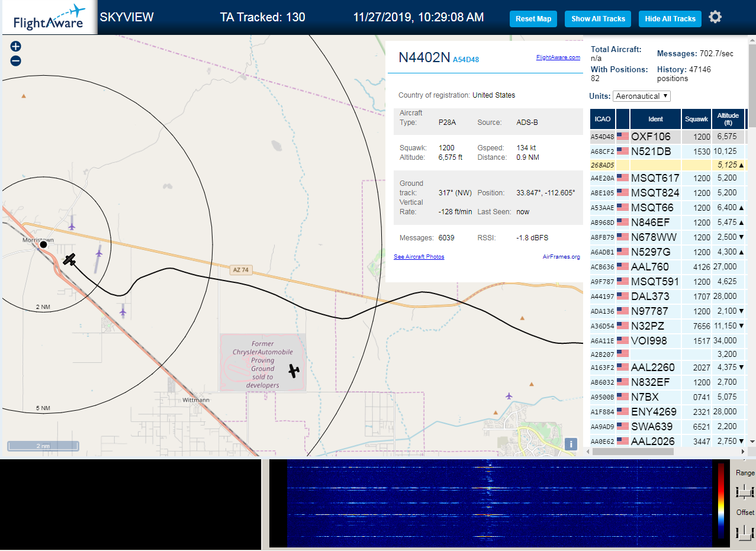Click the FlightAware logo
The image size is (756, 551).
[49, 18]
